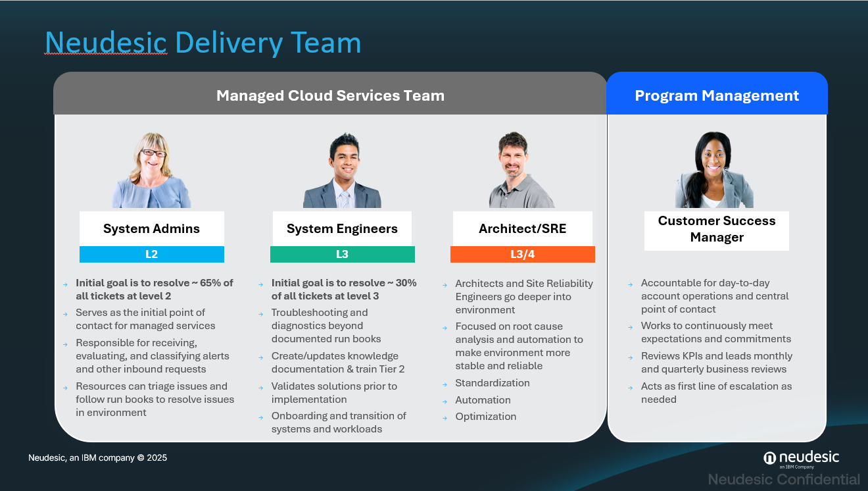The width and height of the screenshot is (868, 491).
Task: Click the "resolve ~ 65% of all tickets" bullet
Action: pyautogui.click(x=155, y=290)
